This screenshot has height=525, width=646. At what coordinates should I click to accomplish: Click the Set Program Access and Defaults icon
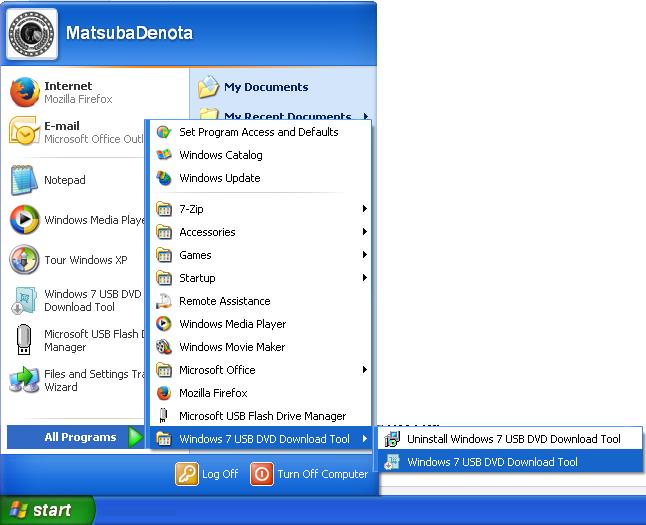click(x=164, y=132)
